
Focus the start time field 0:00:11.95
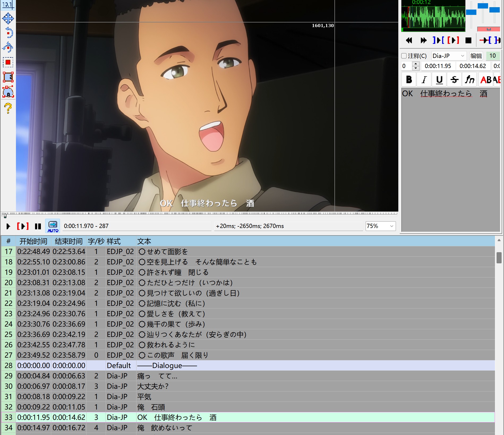[x=438, y=66]
